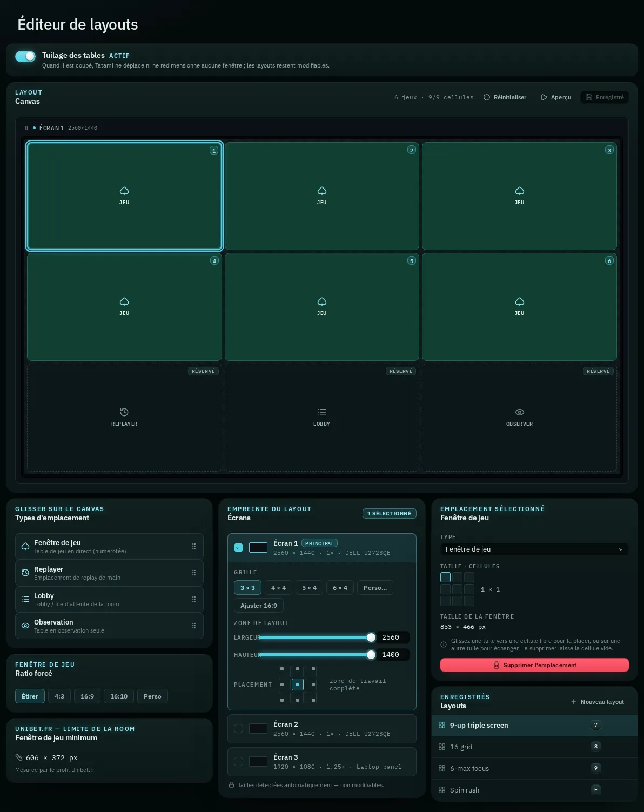This screenshot has height=812, width=644.
Task: Select the 4:3 ratio option
Action: tap(59, 696)
